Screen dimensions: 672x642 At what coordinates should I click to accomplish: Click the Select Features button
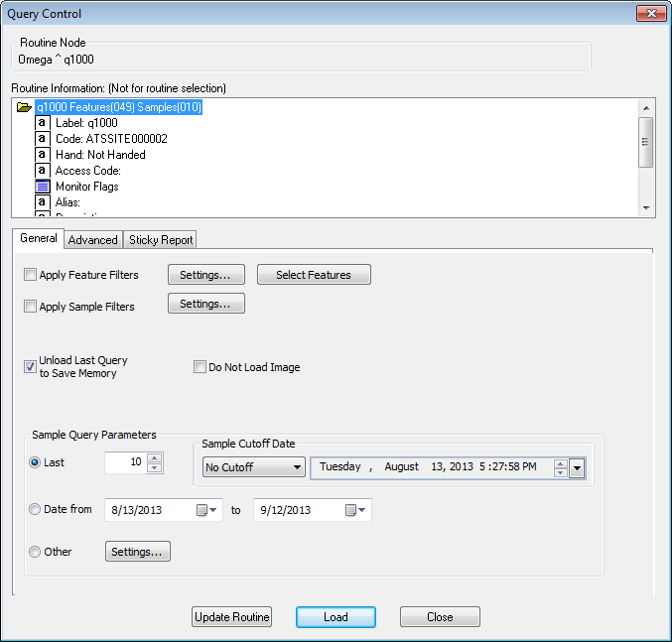point(314,275)
